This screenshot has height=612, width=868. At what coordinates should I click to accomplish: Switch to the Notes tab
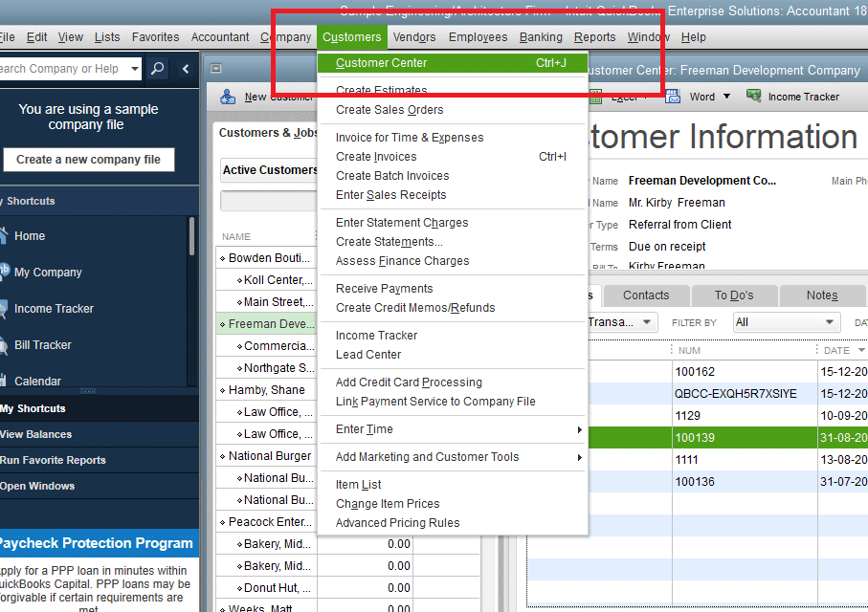(821, 295)
